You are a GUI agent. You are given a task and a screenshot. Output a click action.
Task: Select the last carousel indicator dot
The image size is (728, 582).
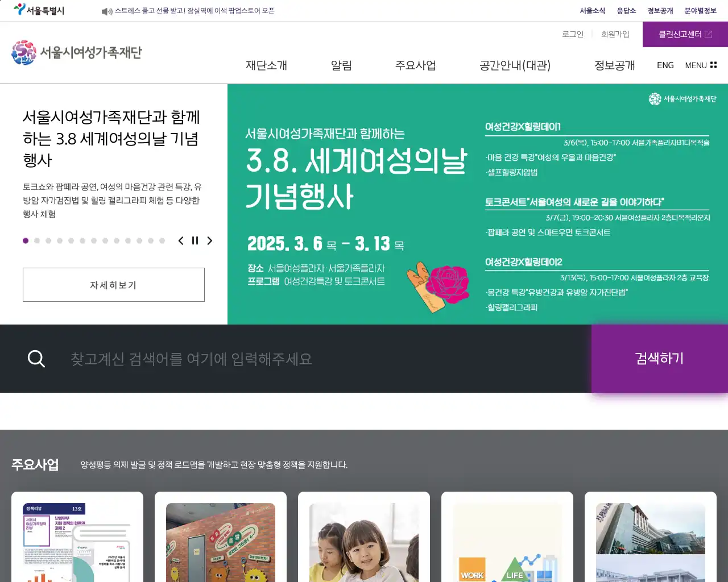pos(162,240)
